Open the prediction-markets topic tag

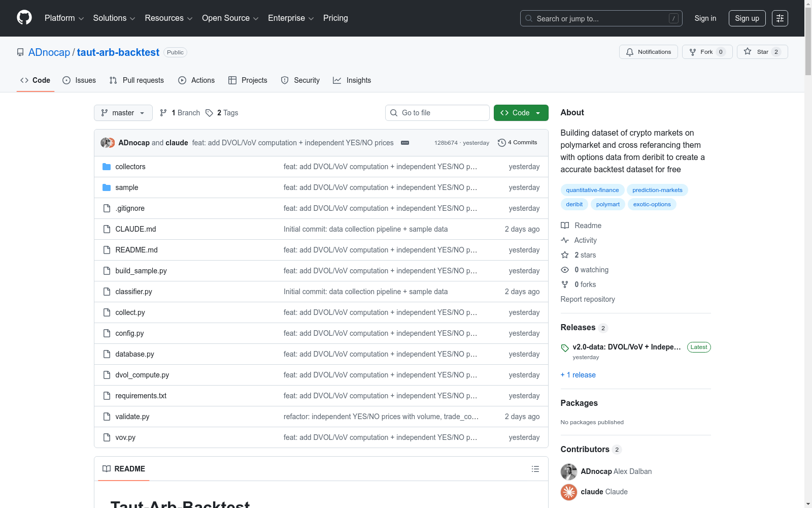[x=658, y=190]
